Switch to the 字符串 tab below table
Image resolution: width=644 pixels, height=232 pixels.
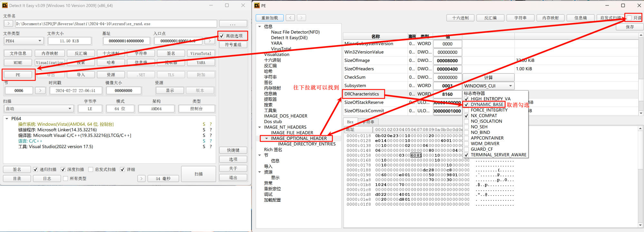click(x=368, y=122)
